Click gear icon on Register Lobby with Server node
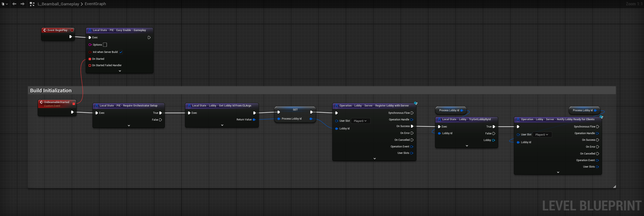This screenshot has height=216, width=644. [x=416, y=103]
